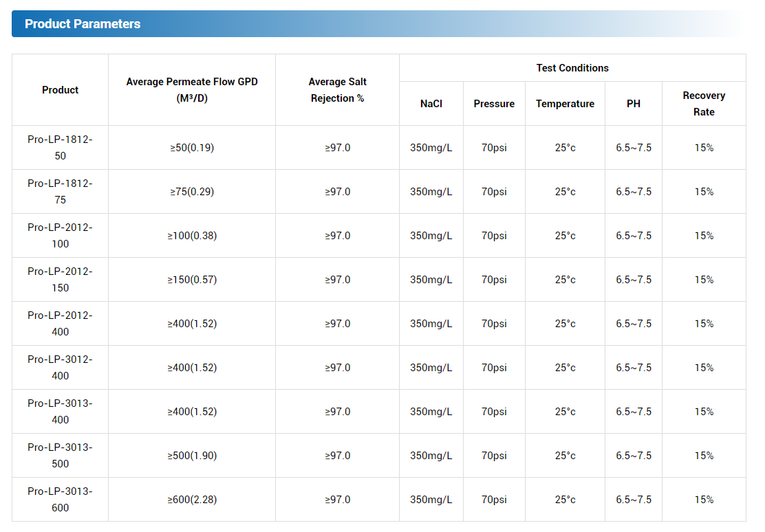This screenshot has width=765, height=532.
Task: Click 70psi in the Pro-LP-2012-400 row
Action: [x=494, y=323]
